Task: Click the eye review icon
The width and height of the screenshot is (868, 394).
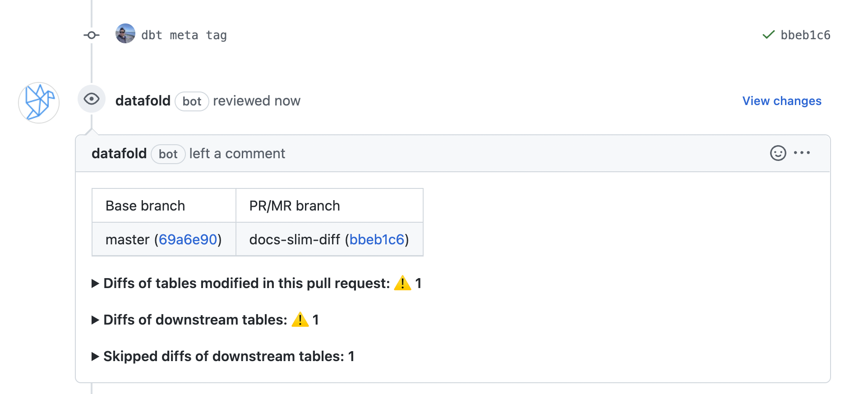Action: 92,99
